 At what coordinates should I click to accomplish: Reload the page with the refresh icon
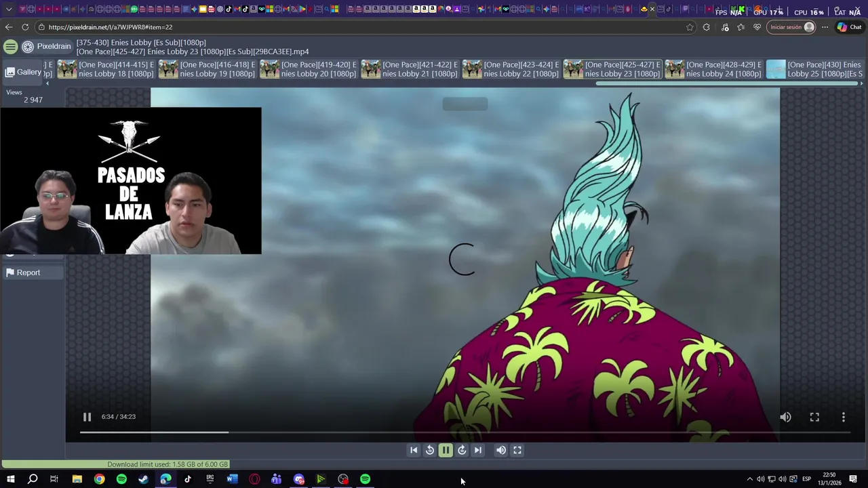(x=25, y=27)
